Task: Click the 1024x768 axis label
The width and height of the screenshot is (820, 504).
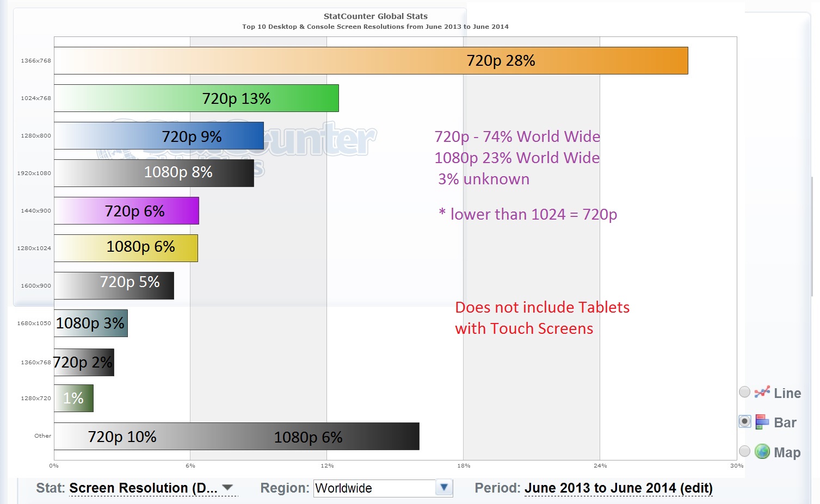Action: pyautogui.click(x=36, y=98)
